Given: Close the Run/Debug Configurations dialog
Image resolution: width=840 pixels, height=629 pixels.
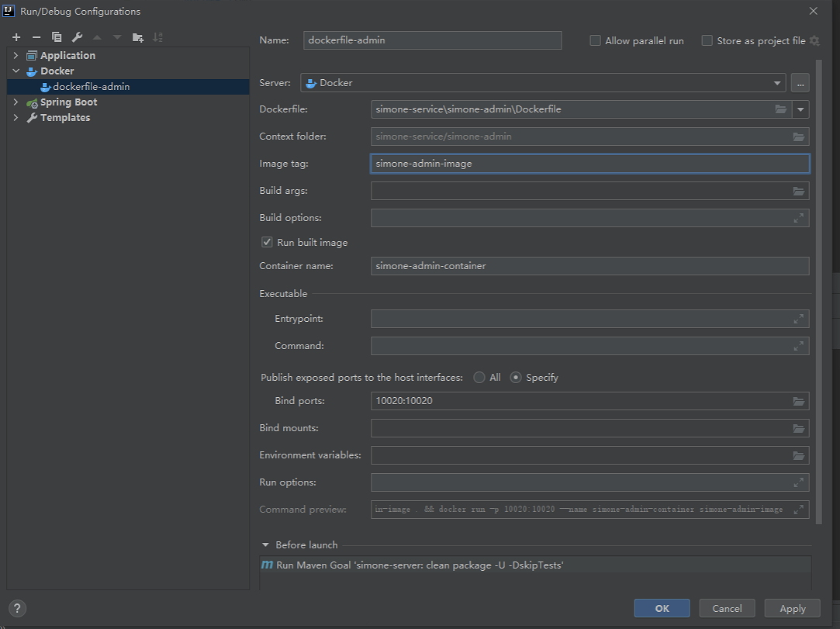Looking at the screenshot, I should 813,12.
